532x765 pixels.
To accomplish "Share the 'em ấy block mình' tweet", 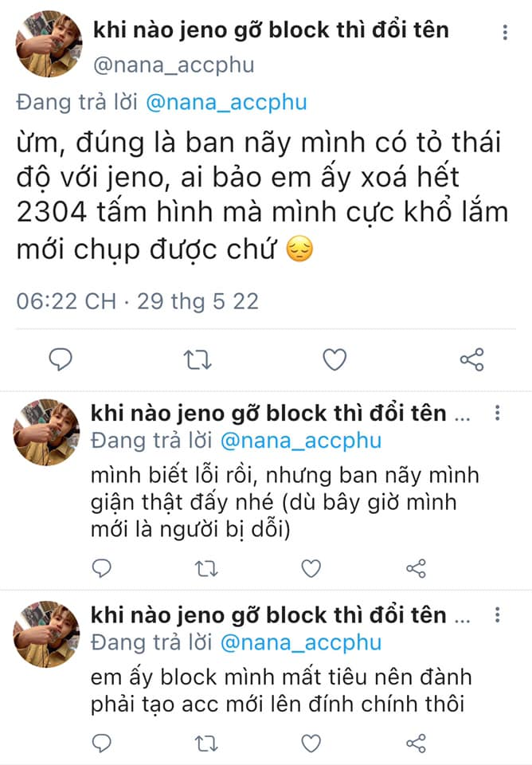I will tap(416, 743).
